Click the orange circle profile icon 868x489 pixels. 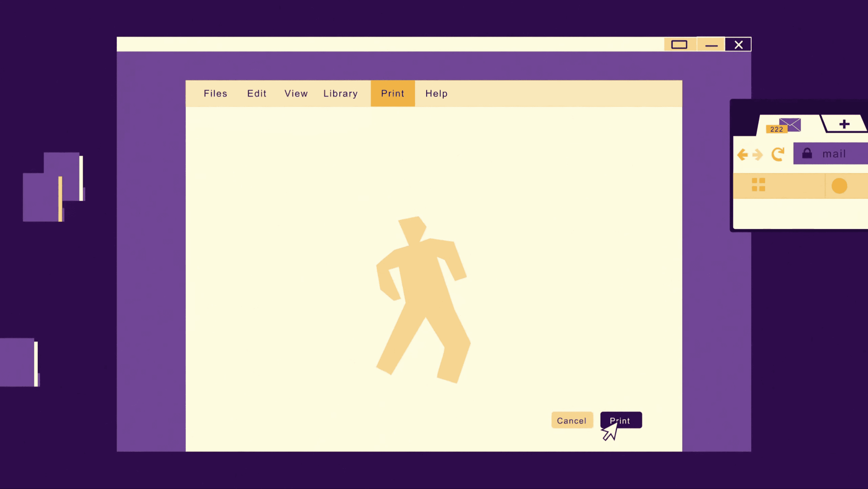click(839, 186)
